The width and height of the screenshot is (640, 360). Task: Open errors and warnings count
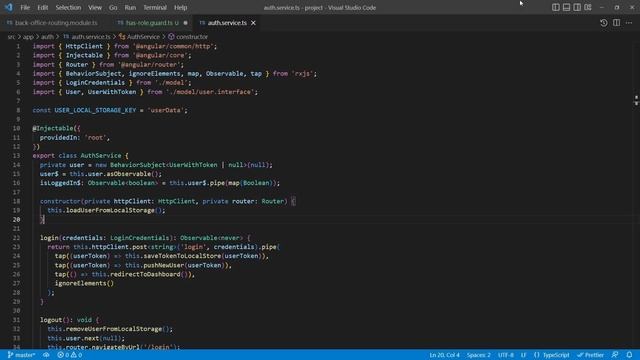coord(70,355)
